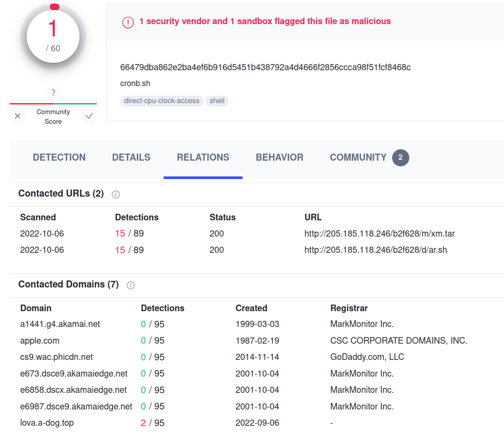
Task: Switch to the Details tab
Action: (131, 158)
